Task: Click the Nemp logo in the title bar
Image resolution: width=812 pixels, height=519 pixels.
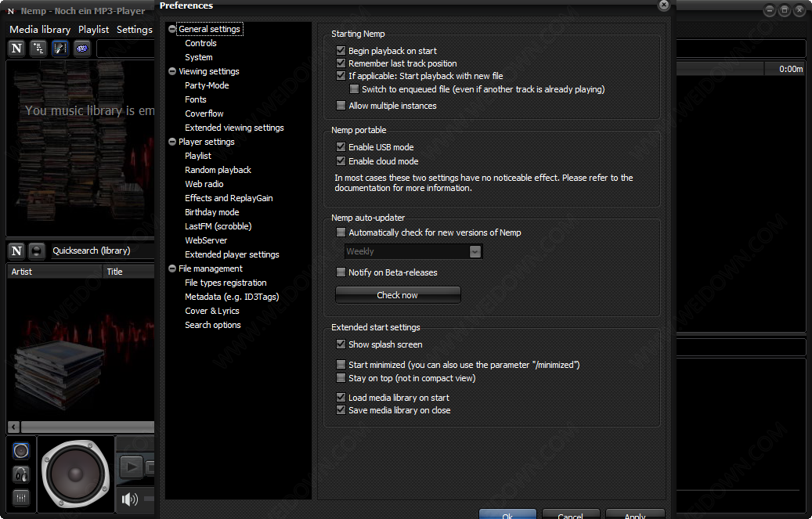Action: 10,11
